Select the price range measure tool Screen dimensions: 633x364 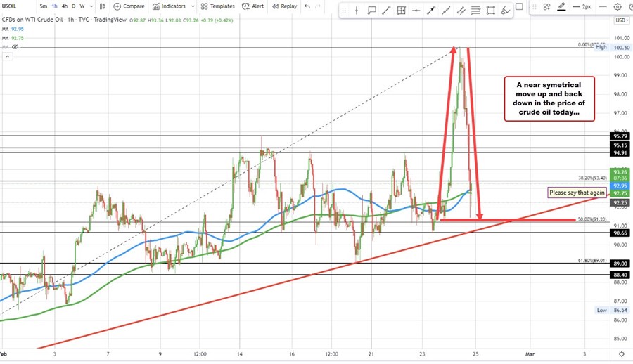[x=402, y=11]
